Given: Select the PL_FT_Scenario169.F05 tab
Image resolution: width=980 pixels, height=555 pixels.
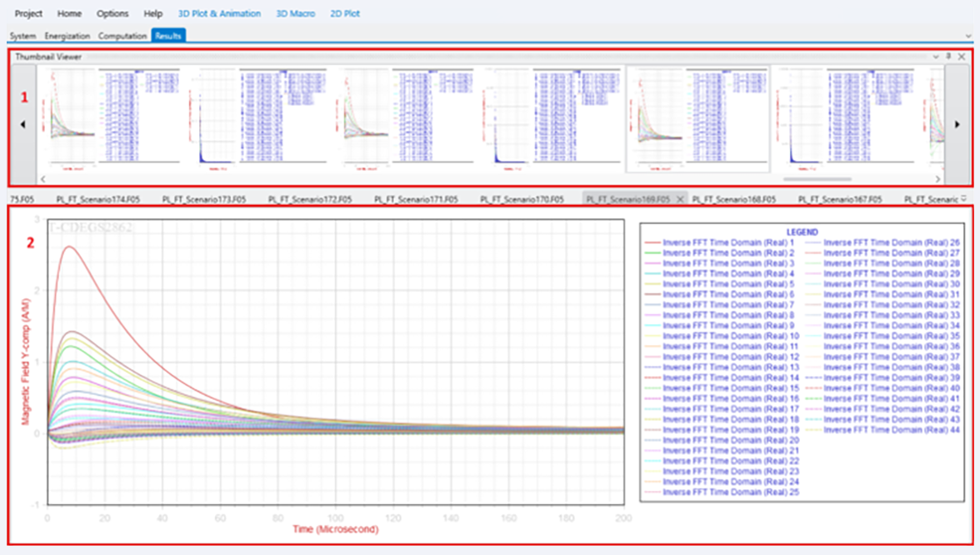Looking at the screenshot, I should coord(627,199).
